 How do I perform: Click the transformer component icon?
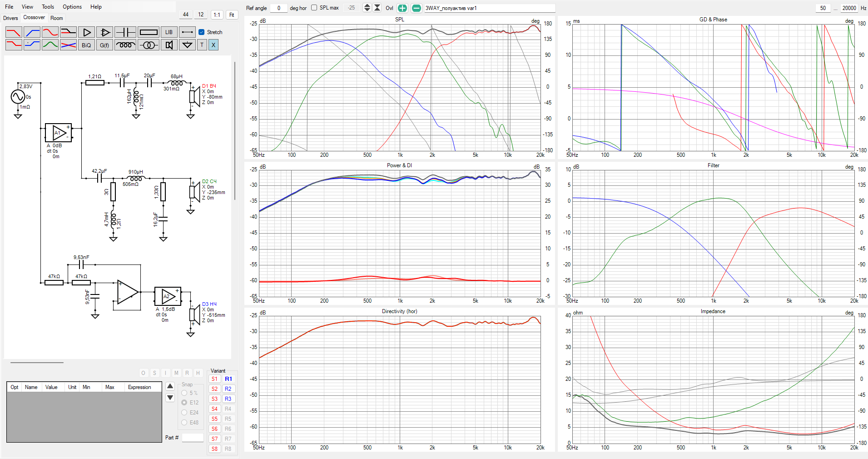tap(149, 45)
